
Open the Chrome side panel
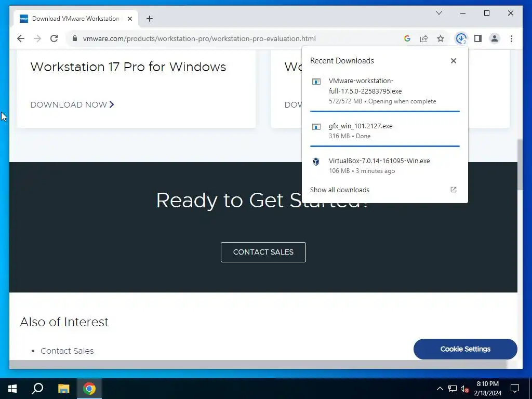point(478,38)
